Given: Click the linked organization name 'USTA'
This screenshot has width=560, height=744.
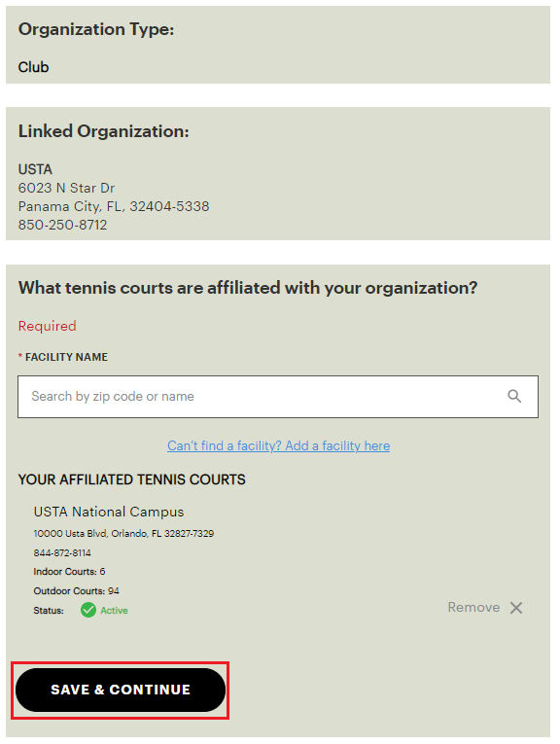Looking at the screenshot, I should [x=35, y=169].
